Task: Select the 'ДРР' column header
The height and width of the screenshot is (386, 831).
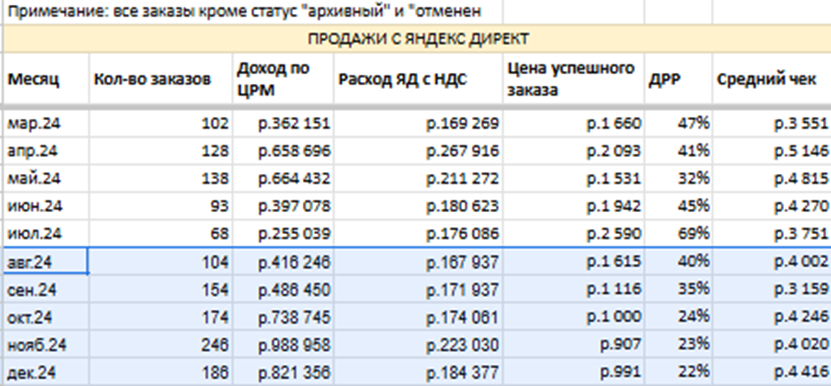Action: point(678,79)
